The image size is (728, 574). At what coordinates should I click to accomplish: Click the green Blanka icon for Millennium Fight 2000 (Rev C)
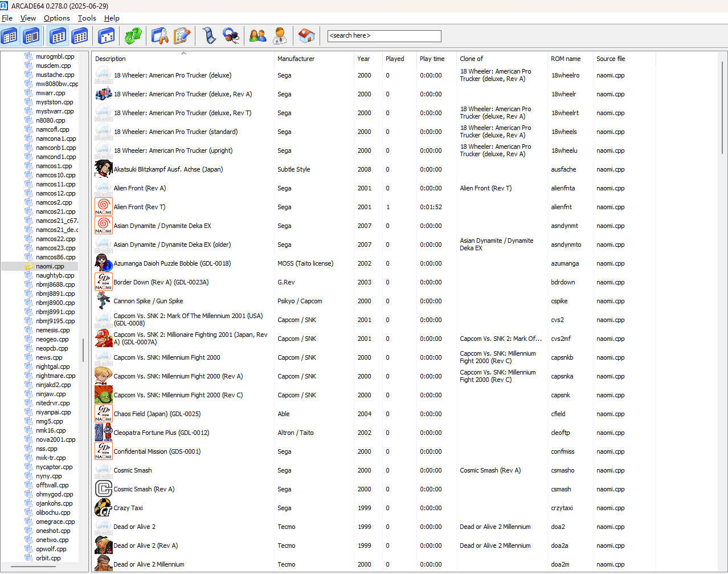point(103,395)
